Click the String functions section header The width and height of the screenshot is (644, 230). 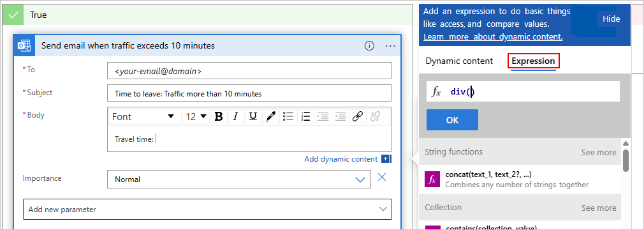tap(453, 151)
